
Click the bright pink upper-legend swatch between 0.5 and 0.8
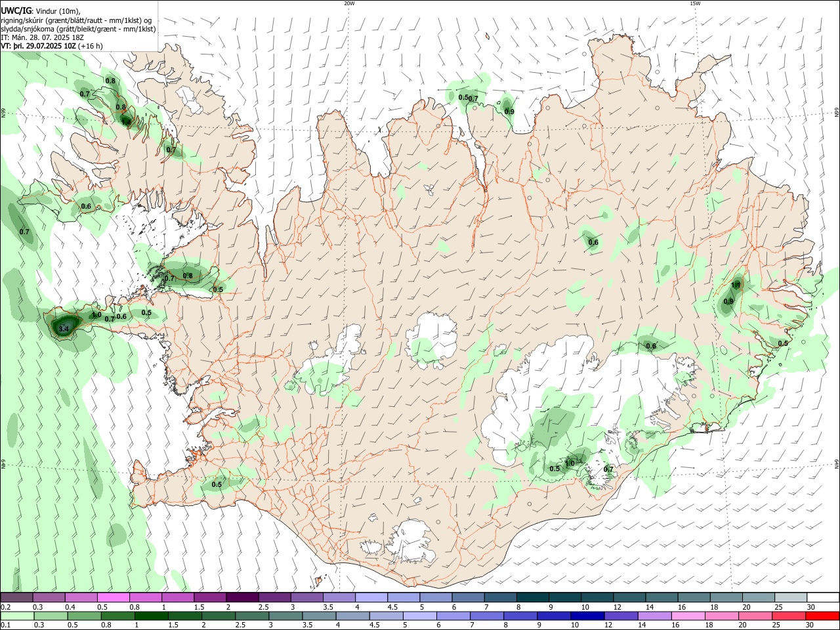(x=114, y=598)
